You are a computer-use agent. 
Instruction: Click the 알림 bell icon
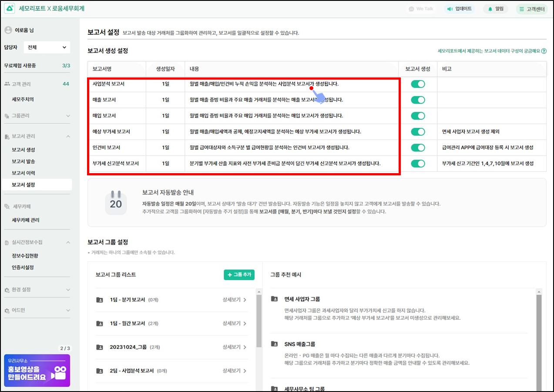click(x=490, y=9)
